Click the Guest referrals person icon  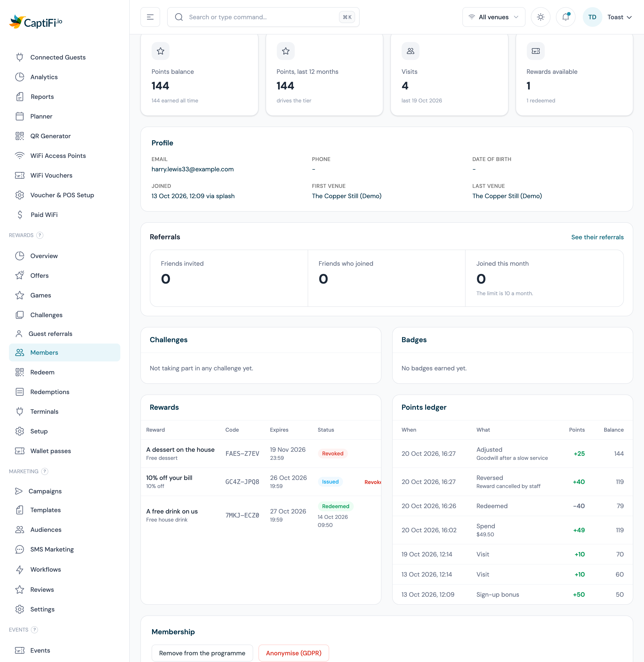[19, 334]
